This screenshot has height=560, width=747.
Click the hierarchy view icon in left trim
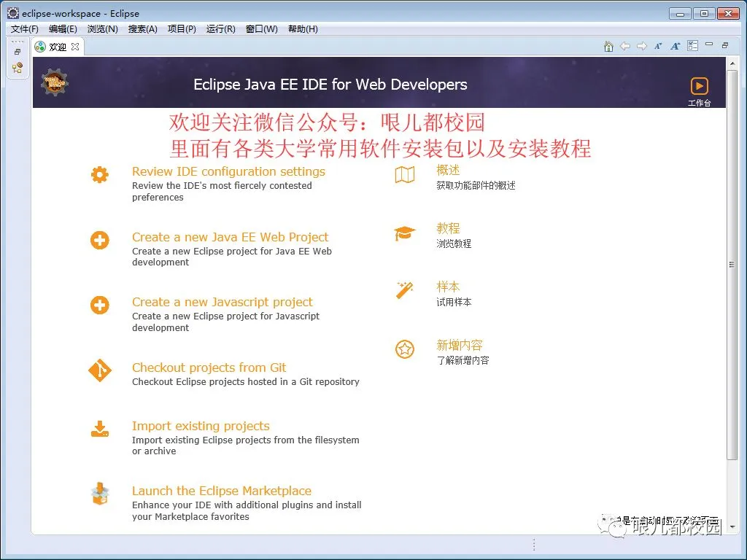pos(18,68)
